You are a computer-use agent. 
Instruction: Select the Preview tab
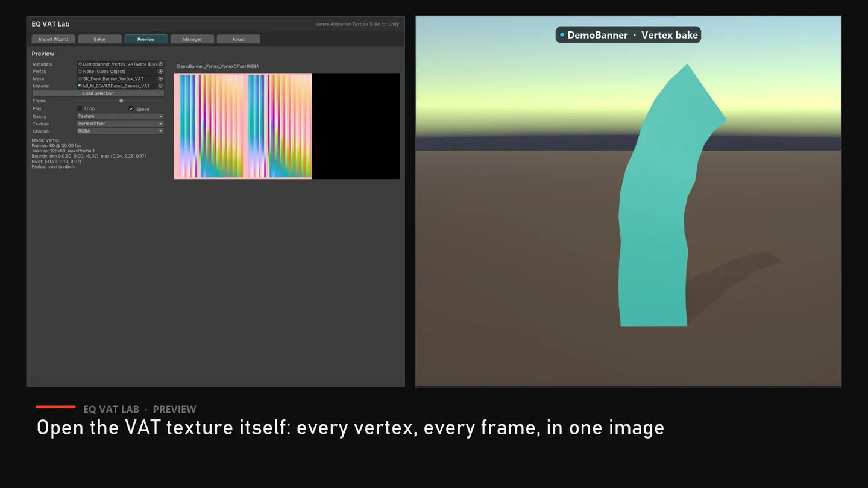tap(146, 39)
